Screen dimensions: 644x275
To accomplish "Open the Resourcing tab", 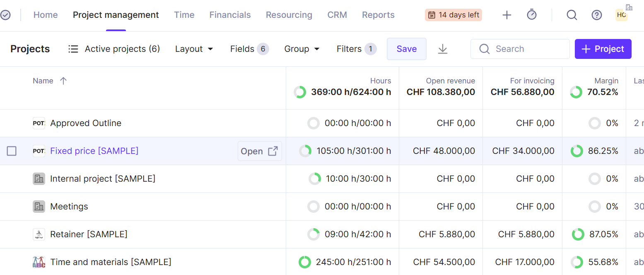I will pyautogui.click(x=289, y=15).
